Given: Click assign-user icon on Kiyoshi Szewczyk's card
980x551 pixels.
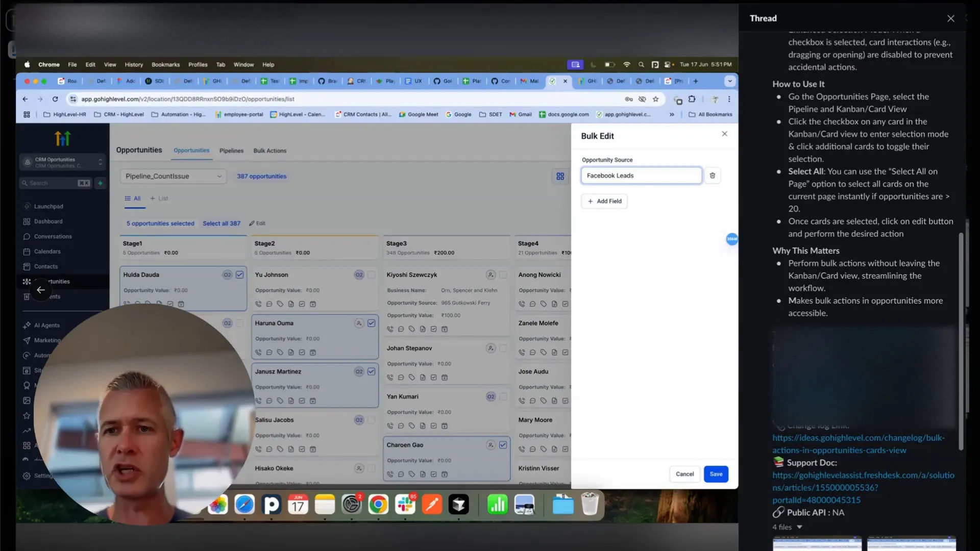Looking at the screenshot, I should point(491,275).
